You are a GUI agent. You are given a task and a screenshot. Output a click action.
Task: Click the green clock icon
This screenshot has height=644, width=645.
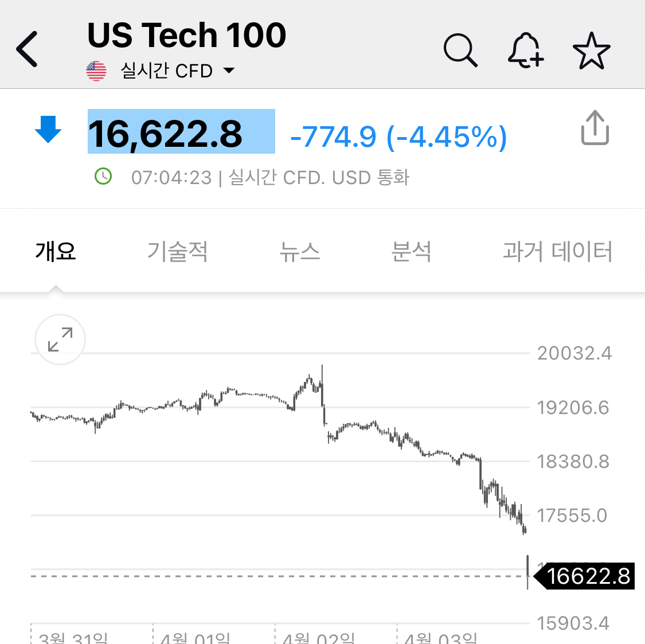(x=103, y=176)
